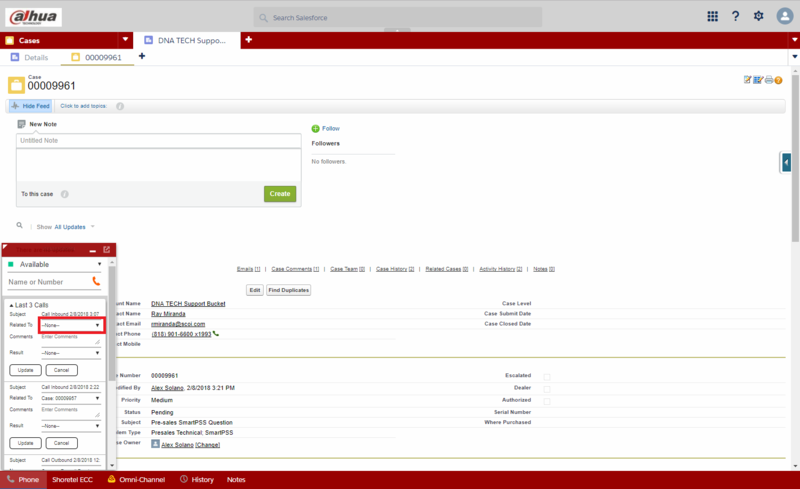The height and width of the screenshot is (489, 800).
Task: Open the Show All Updates filter arrow
Action: pyautogui.click(x=92, y=227)
